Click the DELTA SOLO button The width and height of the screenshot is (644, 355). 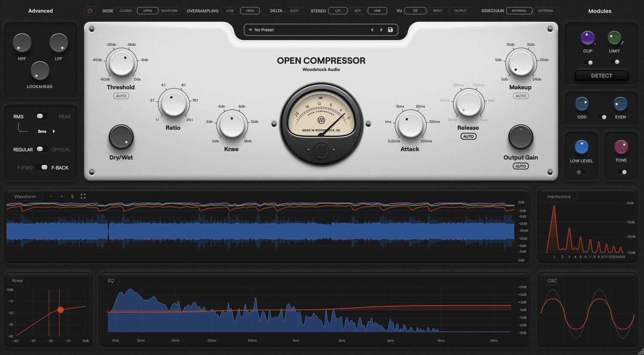click(x=294, y=11)
